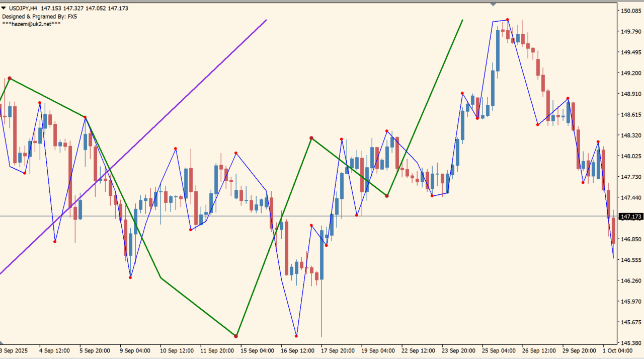The height and width of the screenshot is (359, 644).
Task: Click the gray chart shift triangle marker
Action: click(x=493, y=4)
